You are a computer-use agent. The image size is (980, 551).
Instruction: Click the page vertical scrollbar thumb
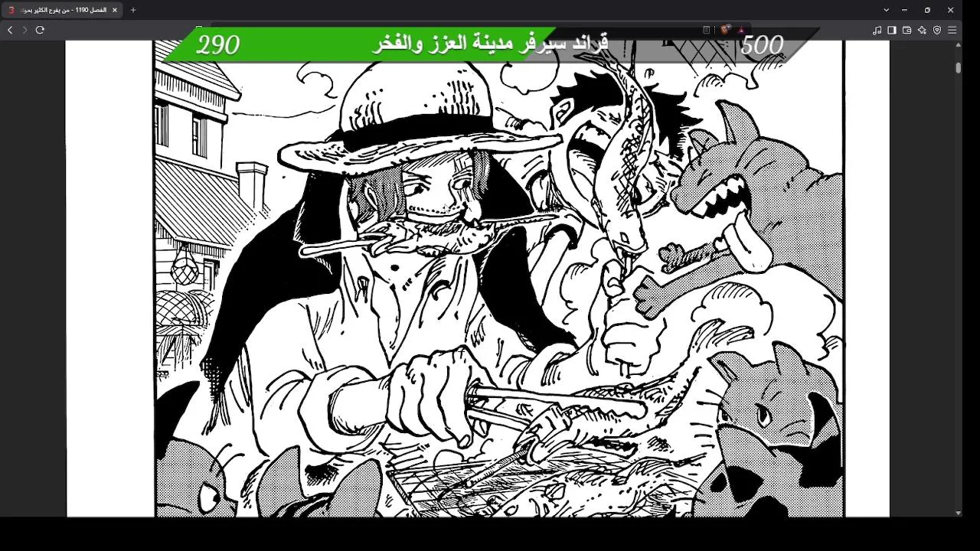pos(958,67)
